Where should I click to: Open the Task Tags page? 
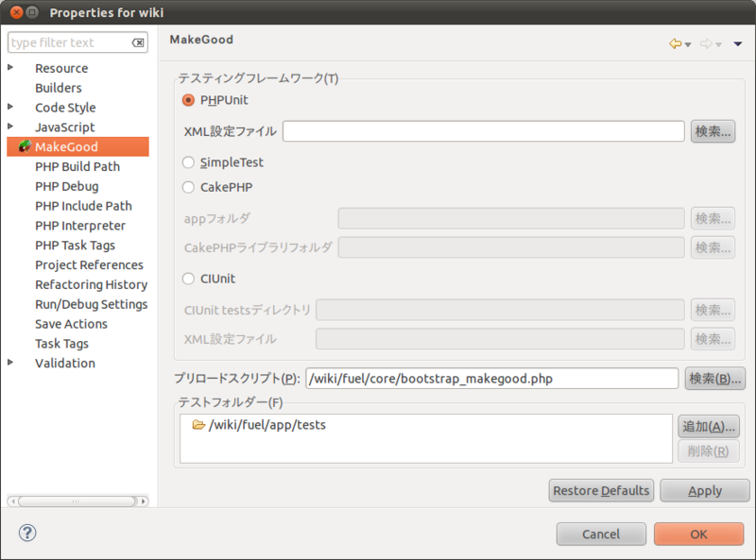pyautogui.click(x=61, y=344)
